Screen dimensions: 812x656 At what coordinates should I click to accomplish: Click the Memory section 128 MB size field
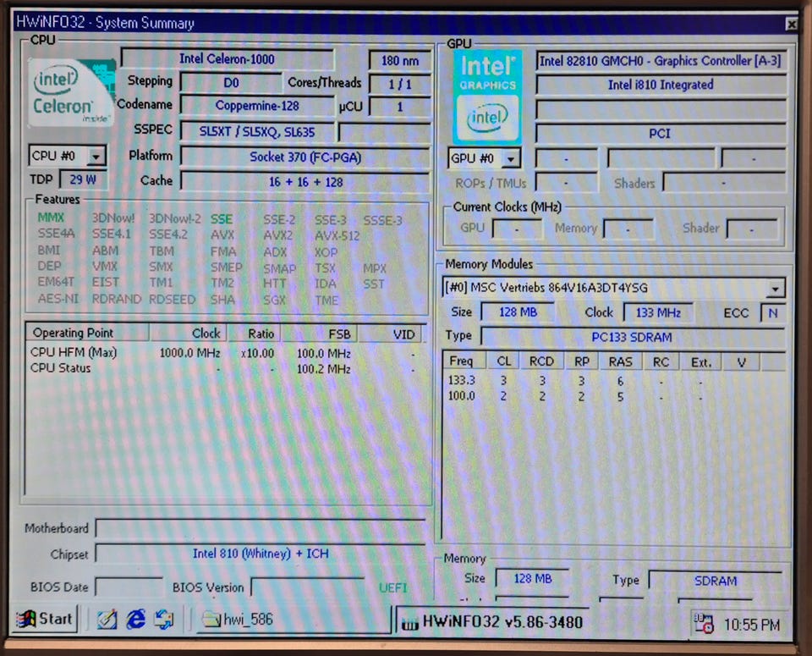point(532,578)
